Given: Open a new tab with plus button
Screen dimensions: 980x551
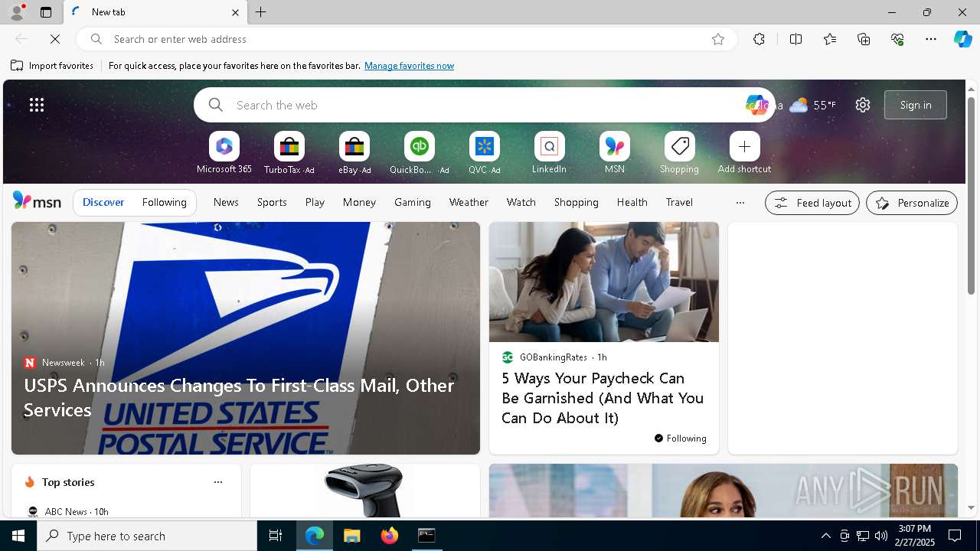Looking at the screenshot, I should tap(261, 12).
